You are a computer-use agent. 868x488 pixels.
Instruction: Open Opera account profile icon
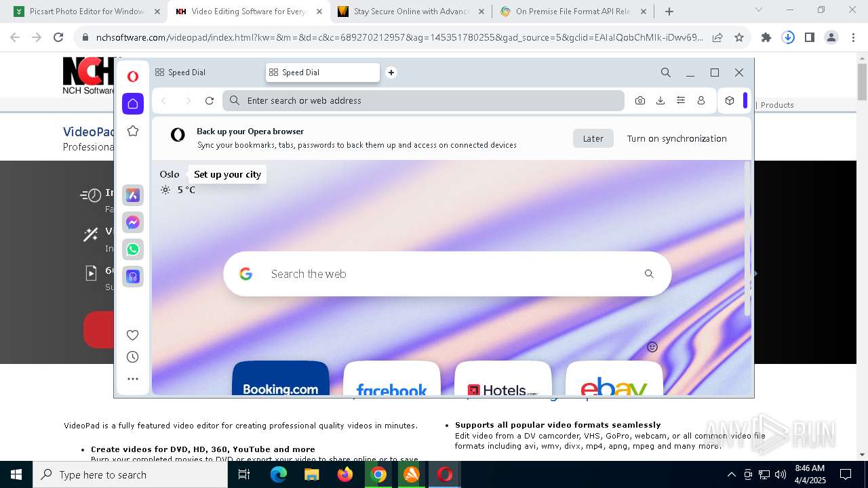click(701, 100)
